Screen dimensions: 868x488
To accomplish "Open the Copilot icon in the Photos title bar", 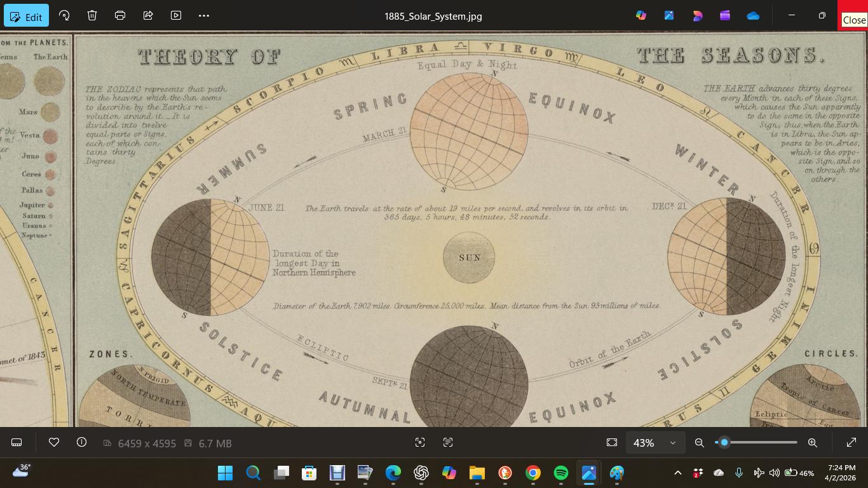I will 641,15.
